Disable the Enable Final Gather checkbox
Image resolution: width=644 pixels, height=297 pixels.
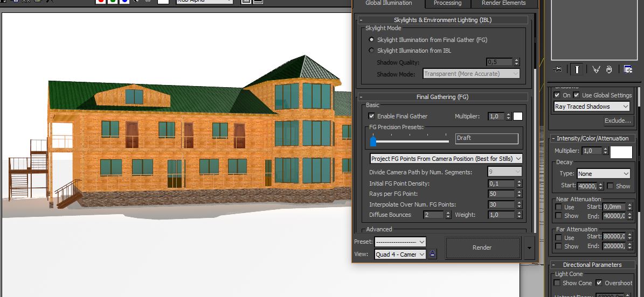pyautogui.click(x=371, y=116)
